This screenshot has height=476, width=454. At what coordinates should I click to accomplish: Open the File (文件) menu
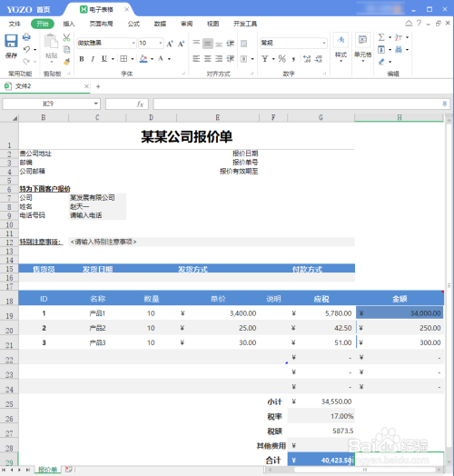[15, 24]
